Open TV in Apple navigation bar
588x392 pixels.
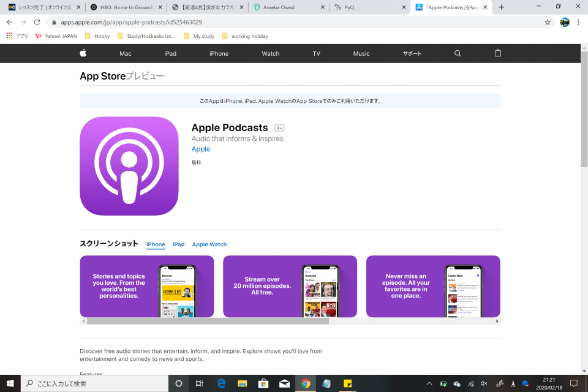coord(317,54)
